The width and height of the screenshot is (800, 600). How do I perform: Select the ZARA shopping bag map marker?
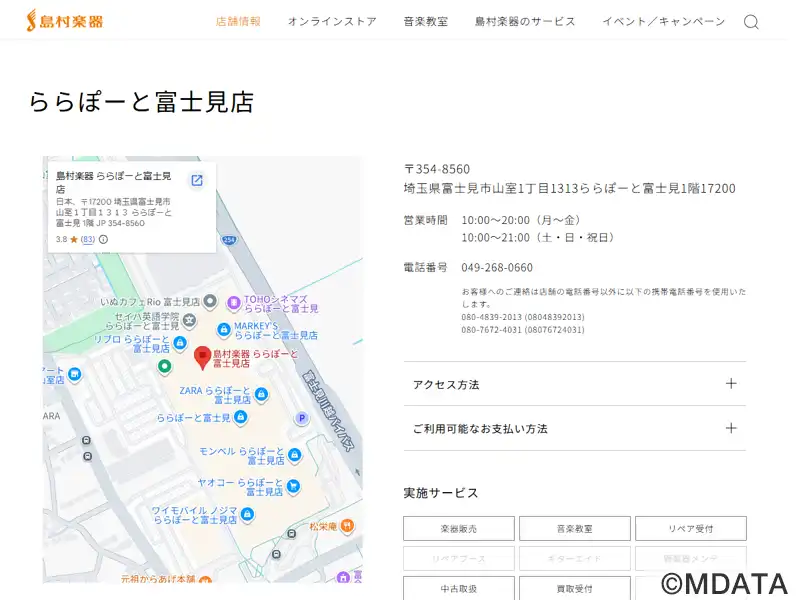pyautogui.click(x=261, y=394)
